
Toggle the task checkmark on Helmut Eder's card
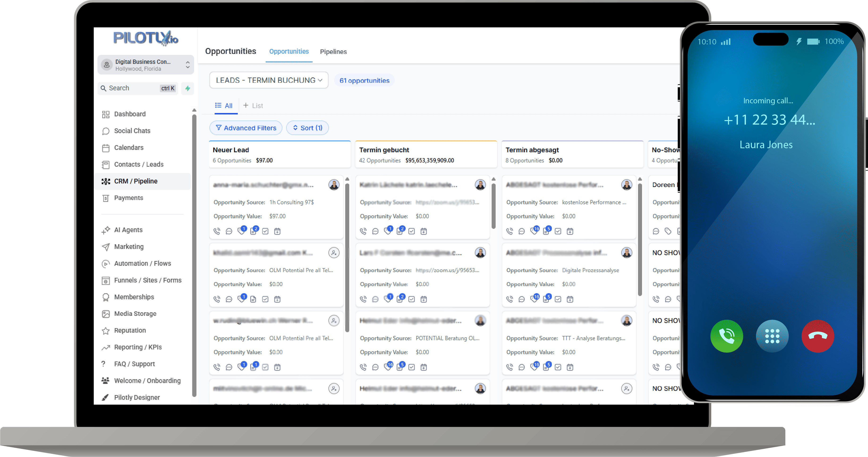[x=412, y=367]
